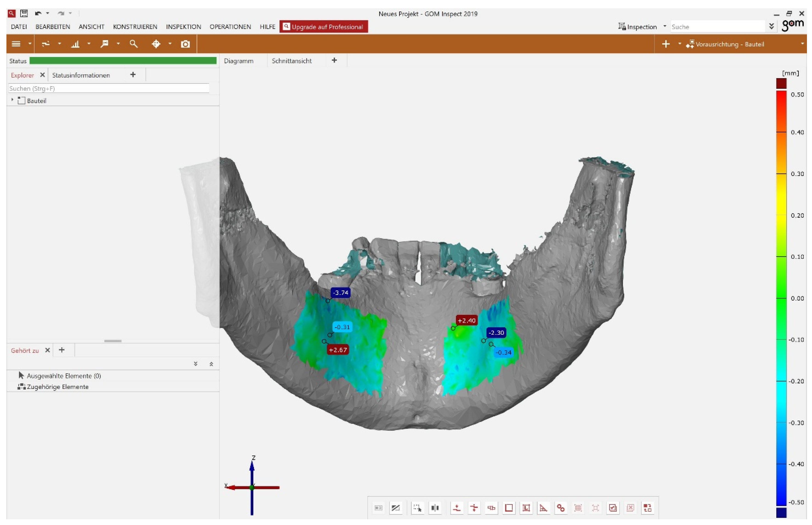Click the crosshair target alignment icon
This screenshot has width=812, height=525.
pyautogui.click(x=156, y=44)
